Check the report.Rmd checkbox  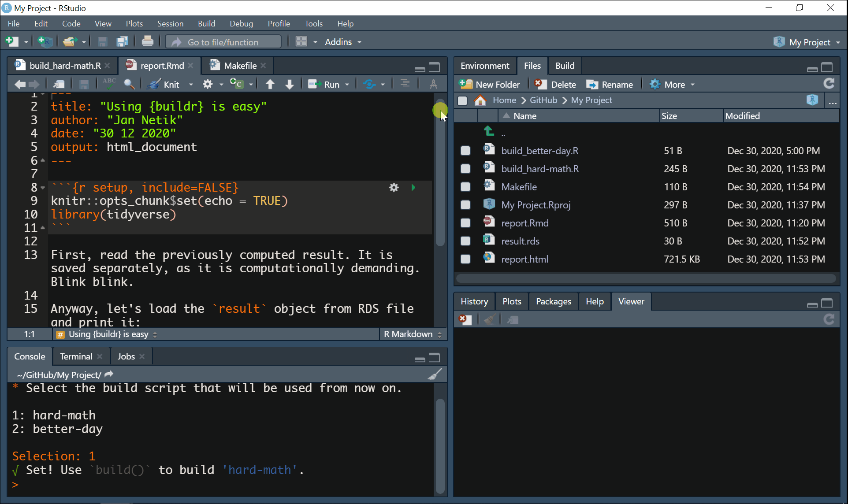(465, 223)
